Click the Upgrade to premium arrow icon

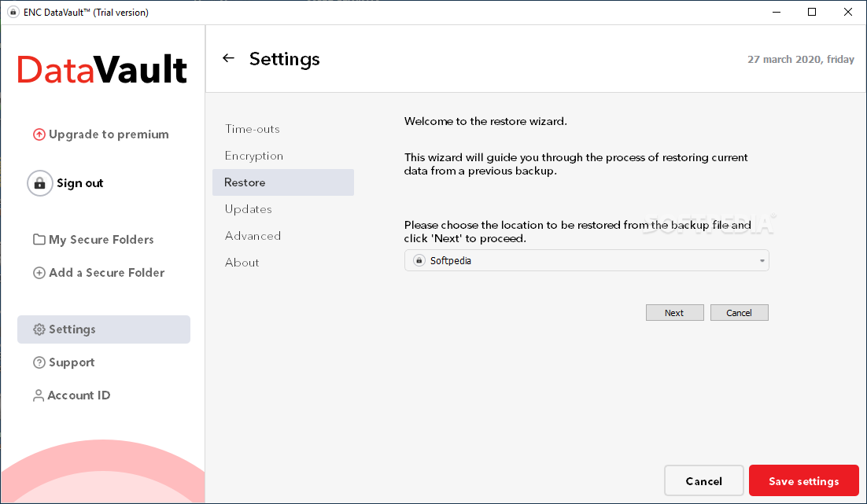39,134
